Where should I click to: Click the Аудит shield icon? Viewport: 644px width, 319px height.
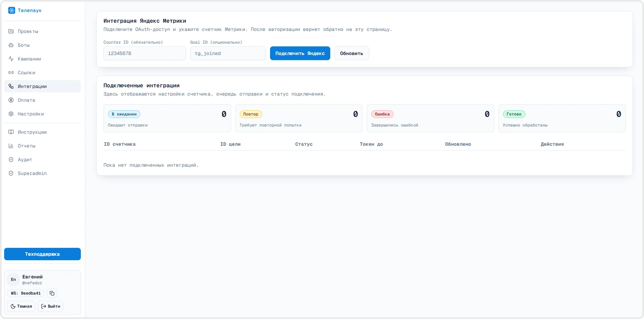(x=11, y=159)
